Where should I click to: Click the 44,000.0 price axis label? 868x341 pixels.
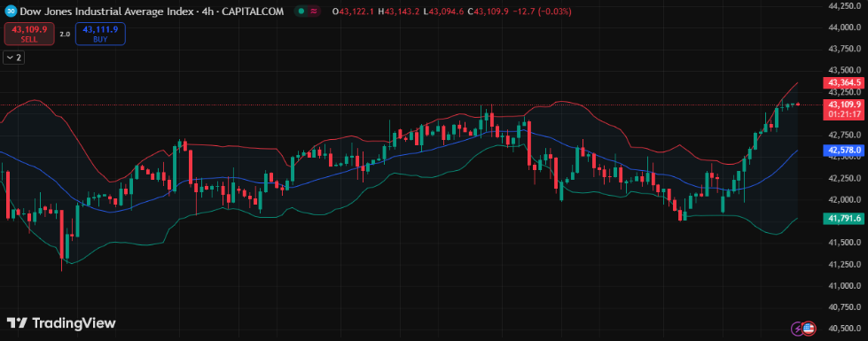845,27
